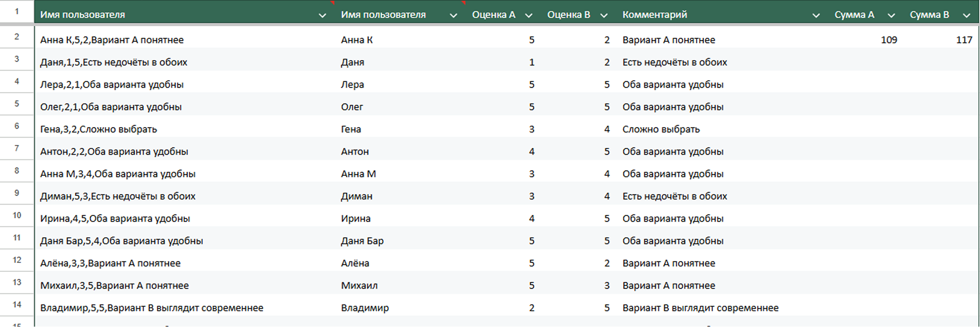
Task: Expand the Оценка B filter arrow
Action: point(604,15)
